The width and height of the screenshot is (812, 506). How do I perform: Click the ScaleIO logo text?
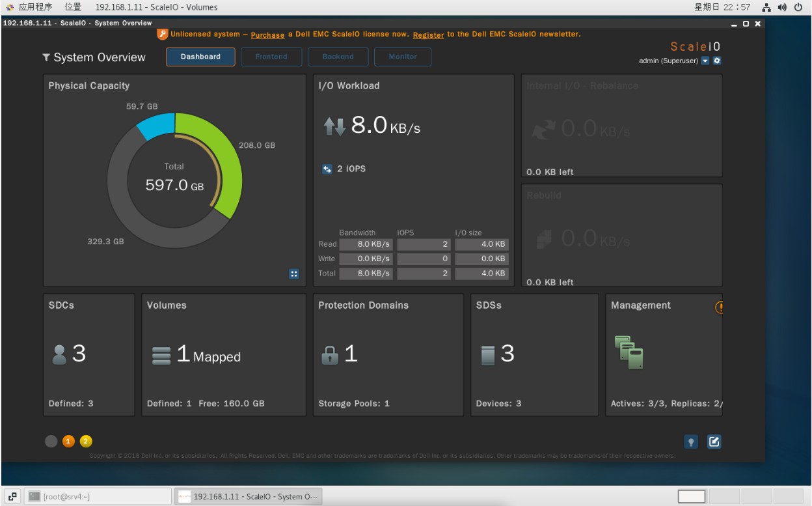pos(696,47)
